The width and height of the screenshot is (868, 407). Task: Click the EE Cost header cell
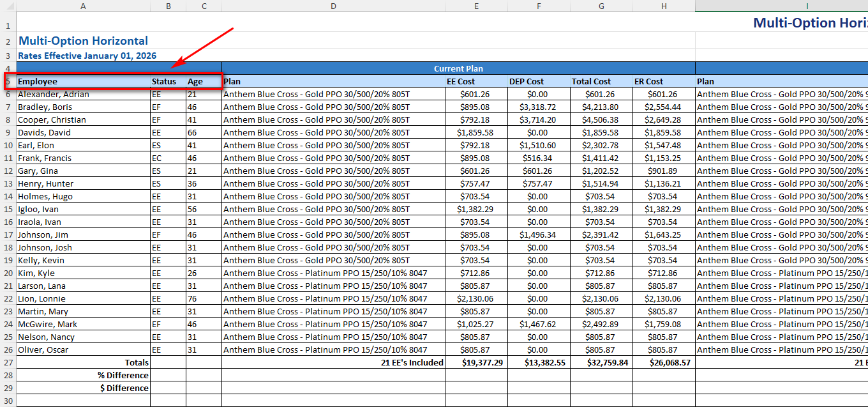click(x=476, y=81)
